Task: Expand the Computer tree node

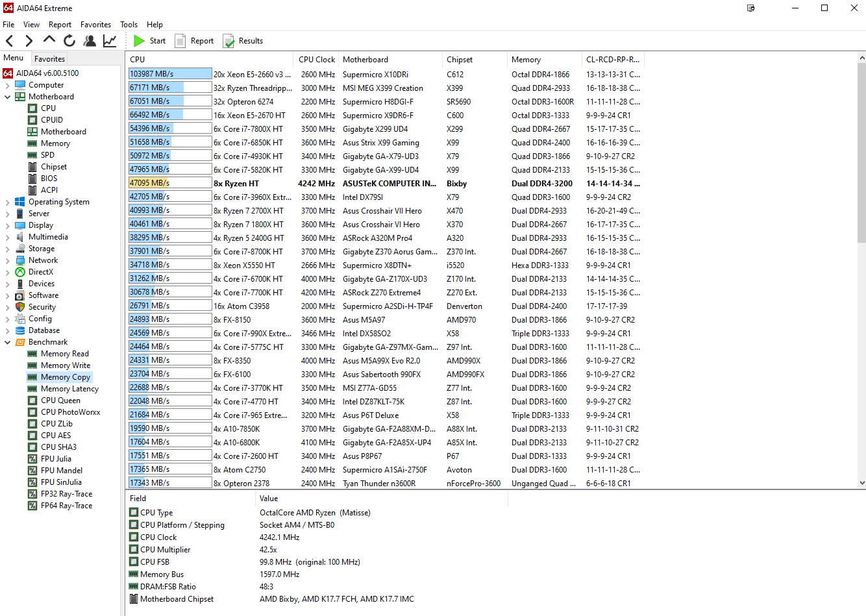Action: click(7, 85)
